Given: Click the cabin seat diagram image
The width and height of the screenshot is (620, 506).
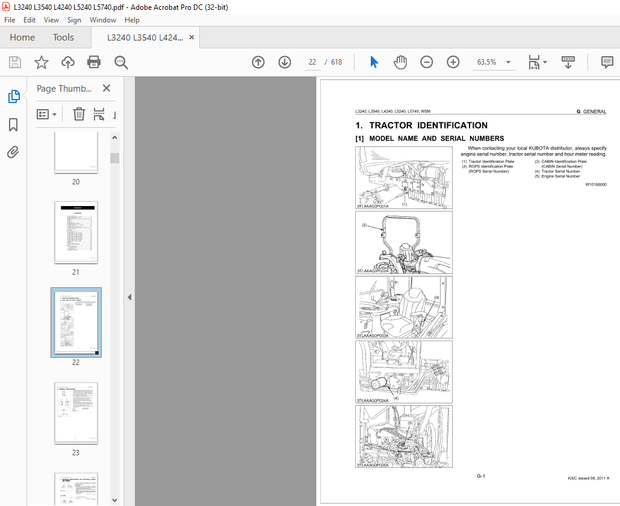Looking at the screenshot, I should (x=404, y=307).
